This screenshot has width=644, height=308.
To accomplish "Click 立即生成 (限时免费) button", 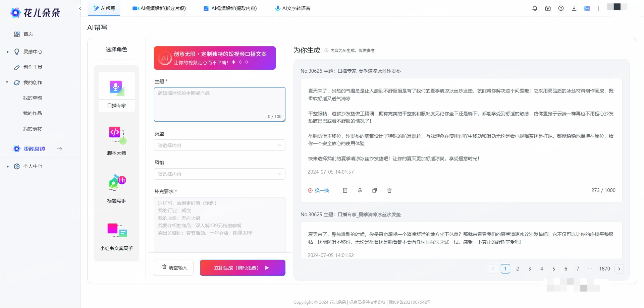I will 243,268.
